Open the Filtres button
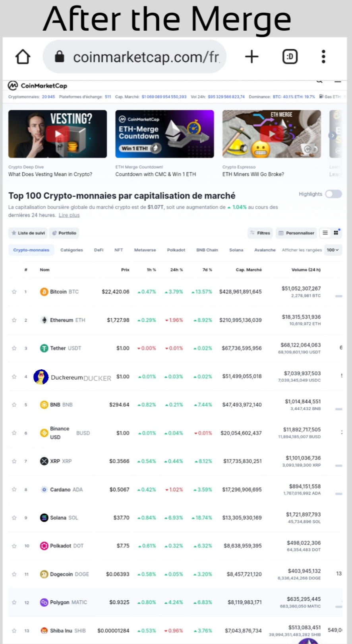Viewport: 352px width, 644px height. [x=260, y=233]
